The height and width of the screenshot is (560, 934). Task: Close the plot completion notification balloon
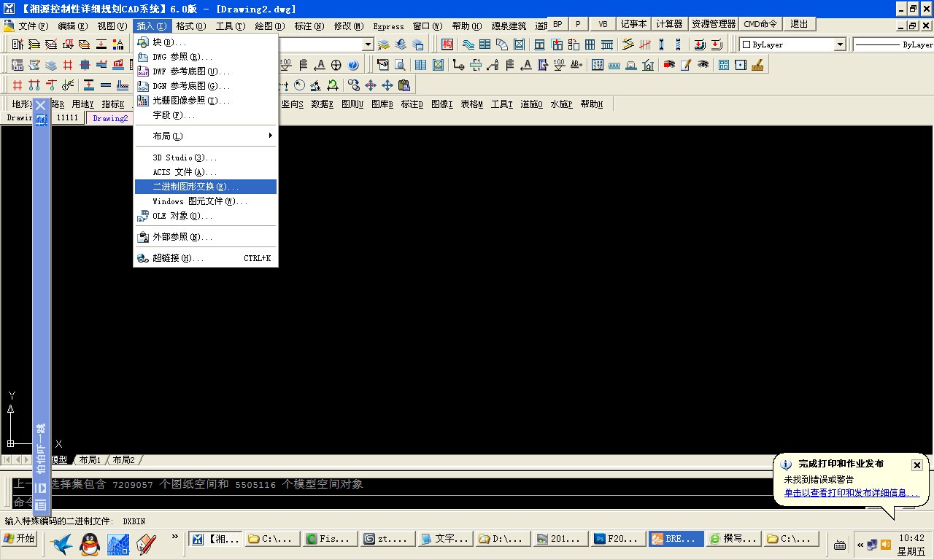point(916,465)
